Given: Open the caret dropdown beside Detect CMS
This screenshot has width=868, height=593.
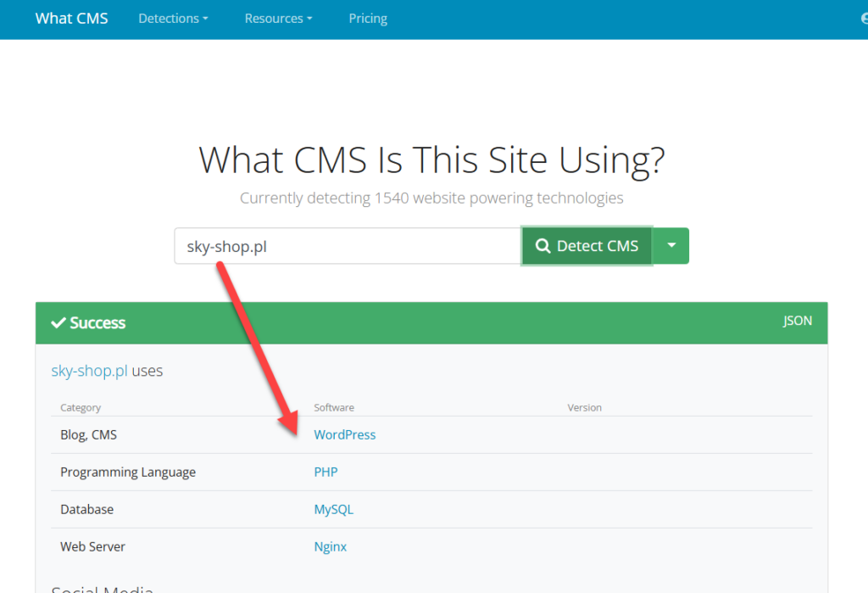Looking at the screenshot, I should [671, 246].
